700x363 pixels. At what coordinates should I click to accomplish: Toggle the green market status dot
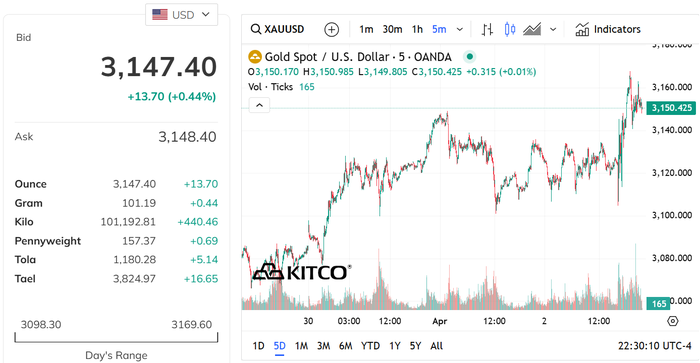click(469, 57)
